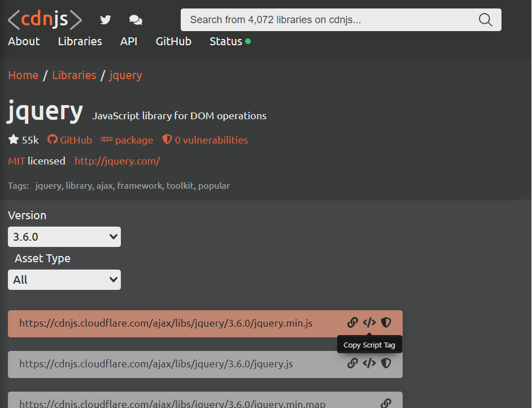
Task: Open the cdnjs Twitter icon
Action: [x=105, y=20]
